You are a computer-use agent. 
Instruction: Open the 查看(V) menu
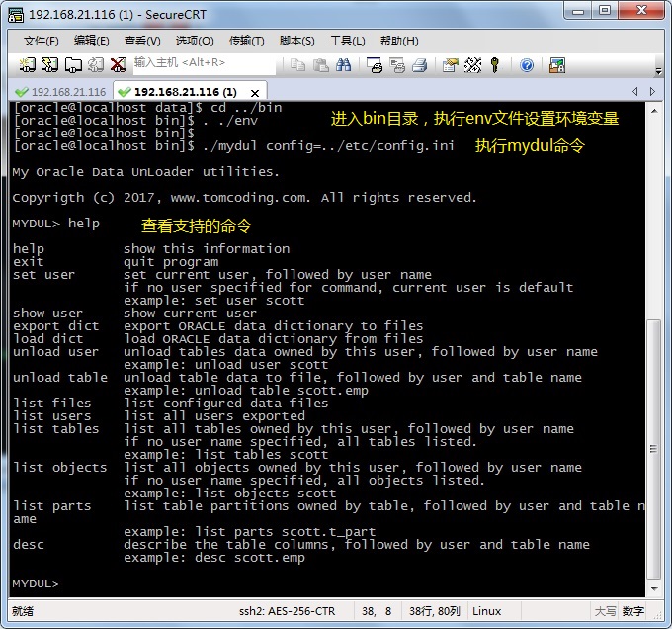coord(142,41)
